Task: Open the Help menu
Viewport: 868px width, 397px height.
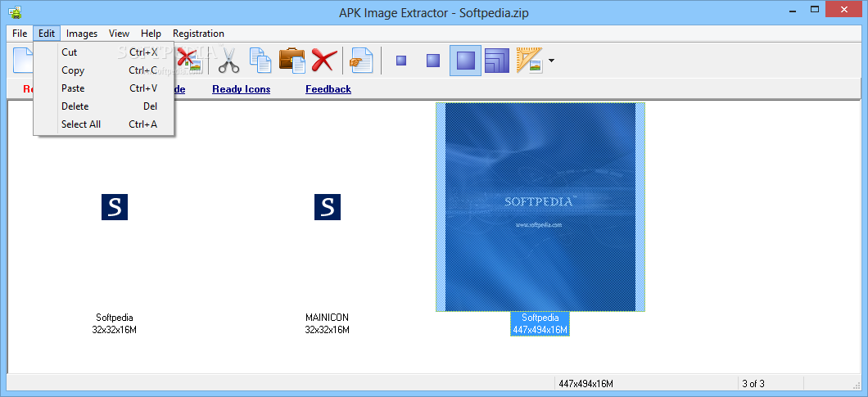Action: tap(151, 34)
